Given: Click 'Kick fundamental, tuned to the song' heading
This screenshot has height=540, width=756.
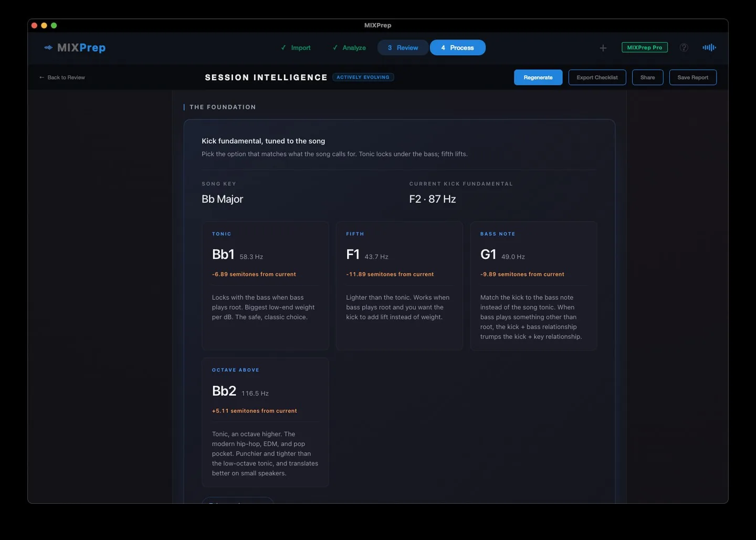Looking at the screenshot, I should [263, 141].
